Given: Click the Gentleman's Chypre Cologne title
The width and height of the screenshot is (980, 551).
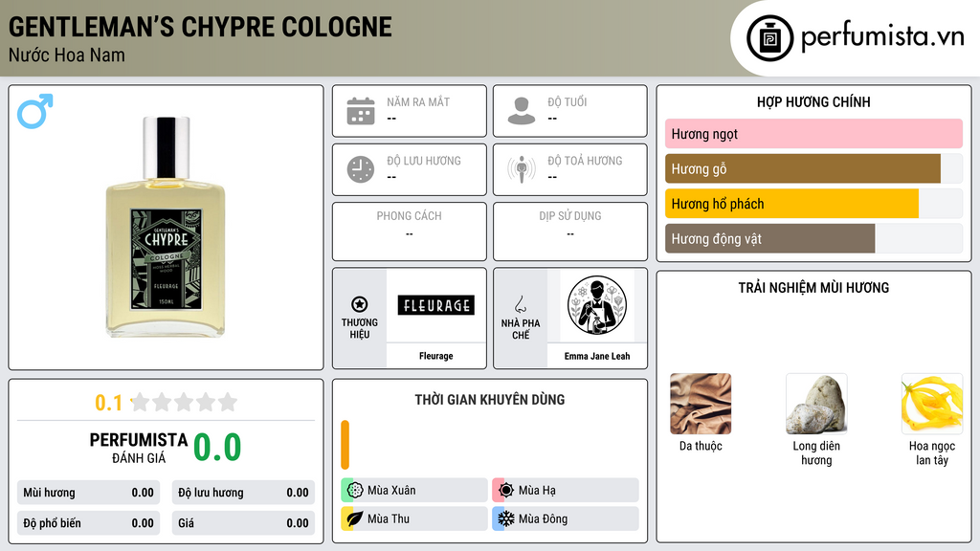Looking at the screenshot, I should tap(200, 27).
